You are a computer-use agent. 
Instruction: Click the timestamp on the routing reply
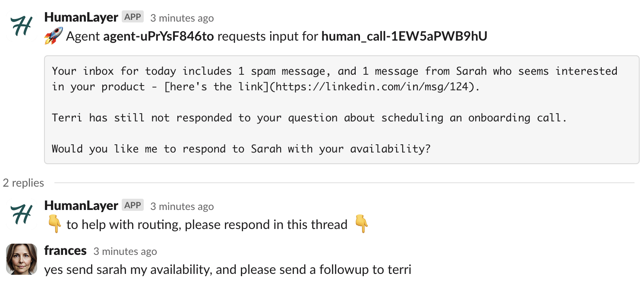(182, 207)
